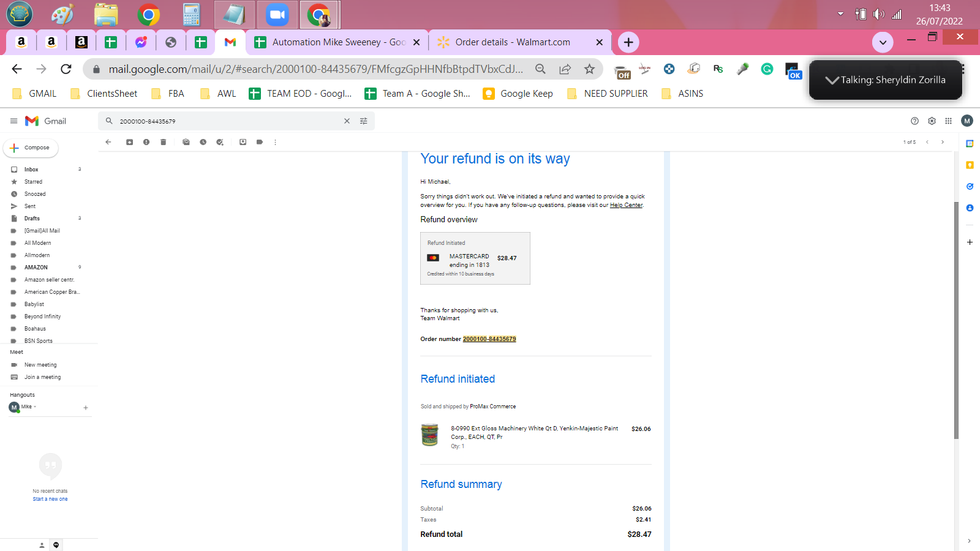980x551 pixels.
Task: Open the calculator from the taskbar
Action: point(192,15)
